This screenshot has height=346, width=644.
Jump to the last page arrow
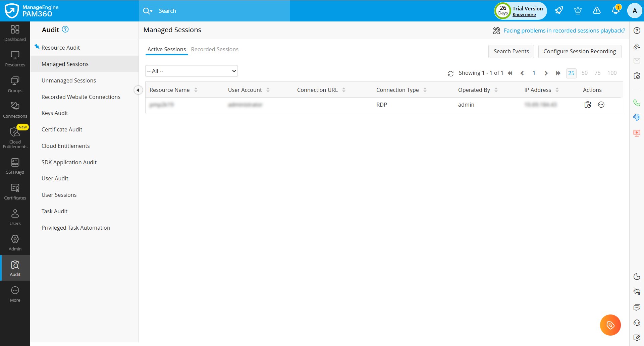(558, 73)
